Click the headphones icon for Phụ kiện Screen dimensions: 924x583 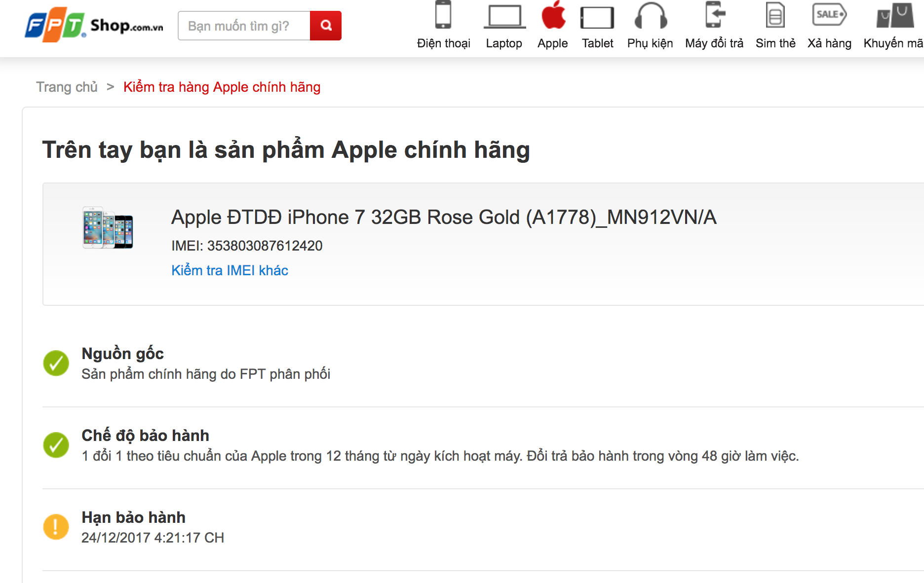651,15
